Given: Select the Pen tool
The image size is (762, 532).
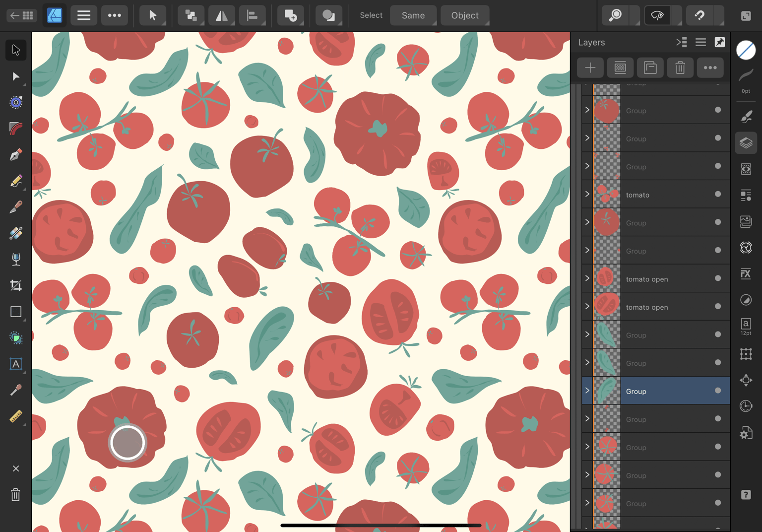Looking at the screenshot, I should (x=16, y=155).
